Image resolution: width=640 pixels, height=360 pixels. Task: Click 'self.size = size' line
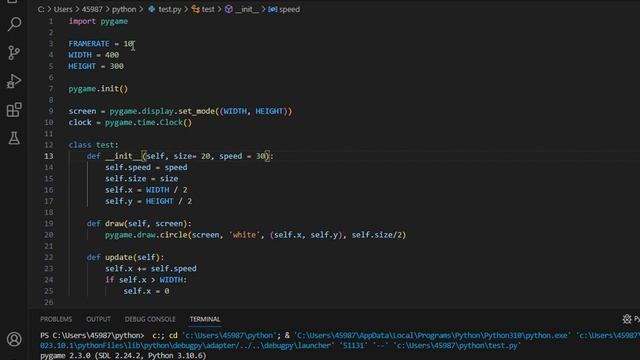coord(142,179)
